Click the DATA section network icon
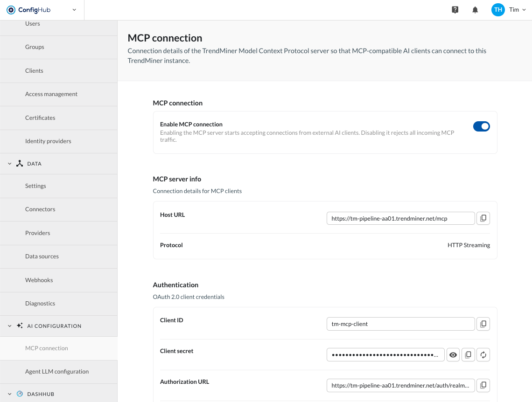The image size is (532, 402). point(20,163)
